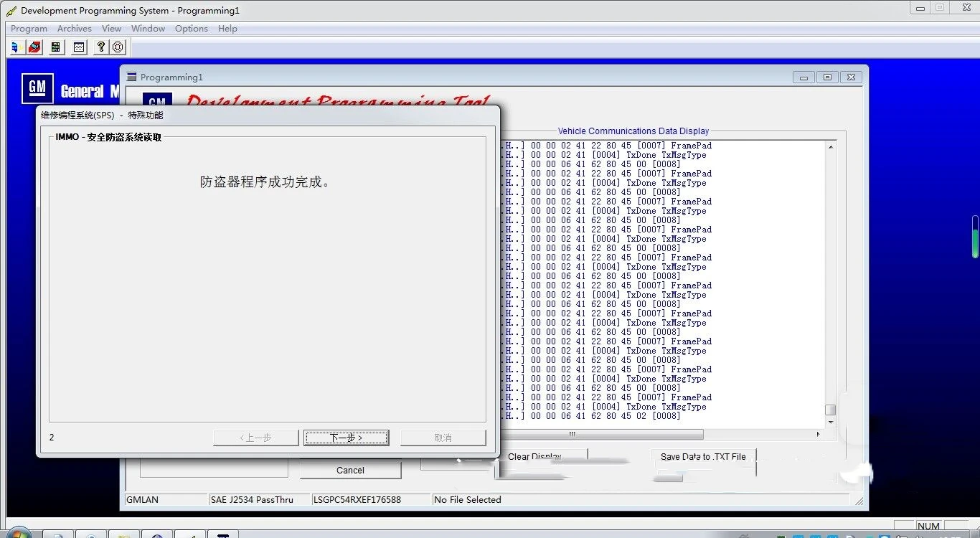Open the Archives menu
This screenshot has height=538, width=980.
click(x=75, y=29)
